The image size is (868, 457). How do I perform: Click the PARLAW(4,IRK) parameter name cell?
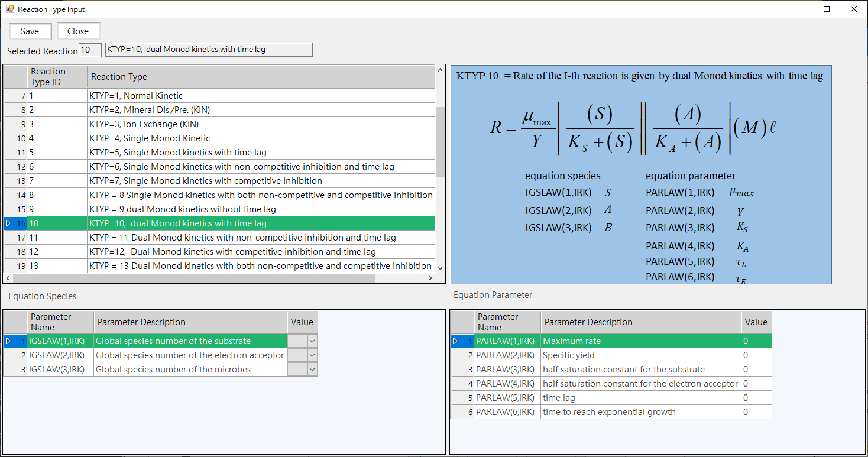tap(507, 384)
